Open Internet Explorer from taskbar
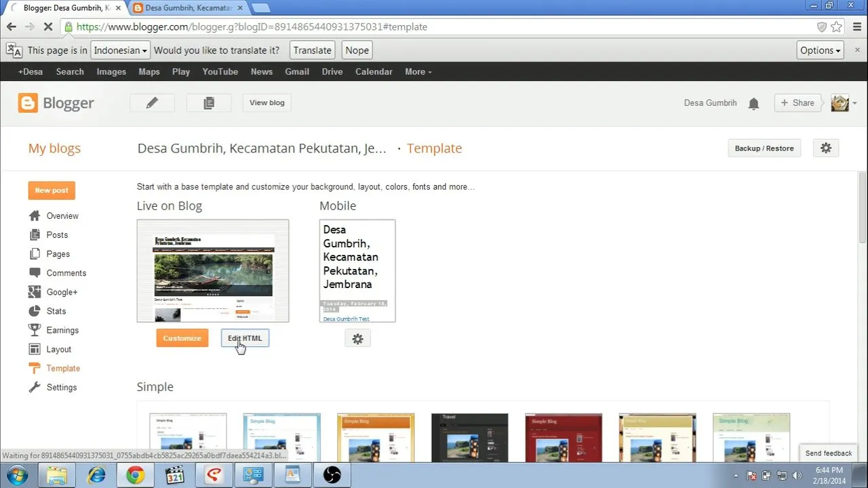This screenshot has height=488, width=868. click(96, 475)
